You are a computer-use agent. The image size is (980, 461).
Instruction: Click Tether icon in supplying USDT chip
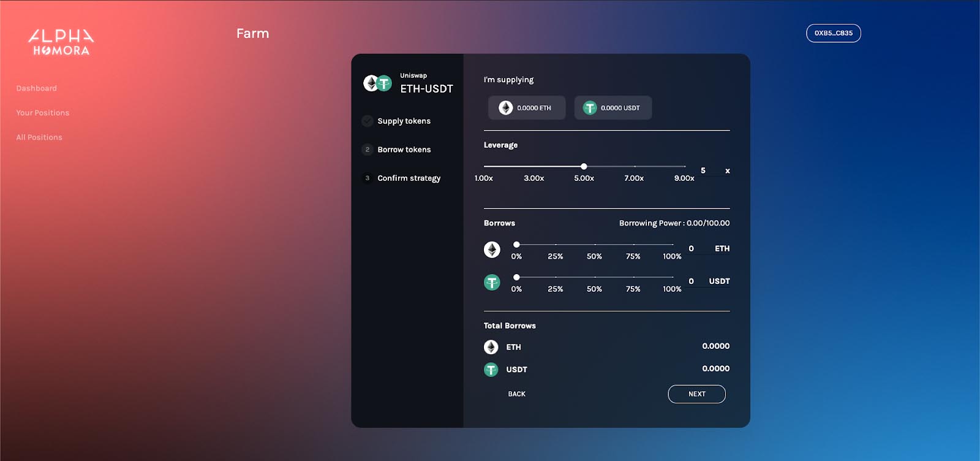589,108
